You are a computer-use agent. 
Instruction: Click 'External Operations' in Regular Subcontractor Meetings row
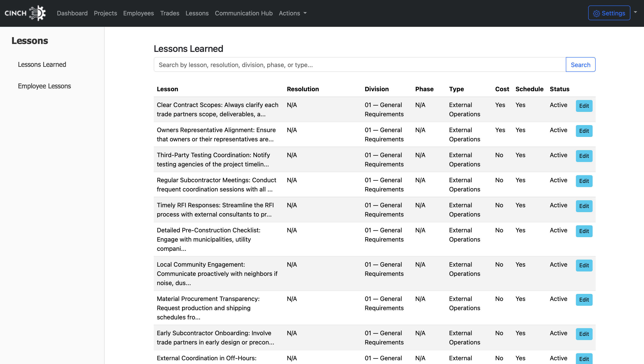465,184
